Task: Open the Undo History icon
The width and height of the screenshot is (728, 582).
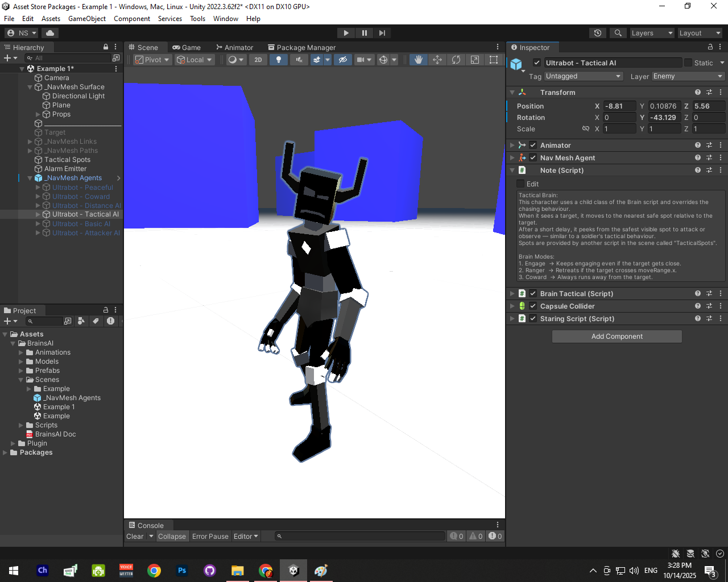Action: (x=597, y=33)
